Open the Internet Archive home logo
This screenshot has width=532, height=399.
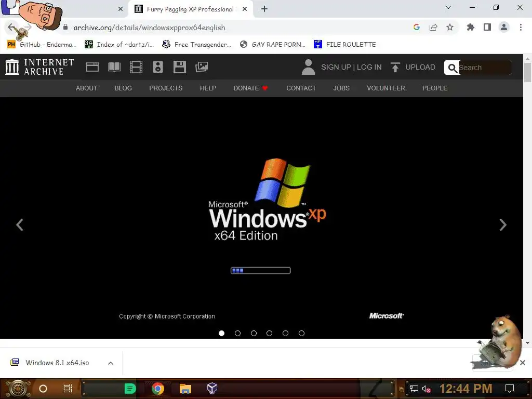pos(39,67)
